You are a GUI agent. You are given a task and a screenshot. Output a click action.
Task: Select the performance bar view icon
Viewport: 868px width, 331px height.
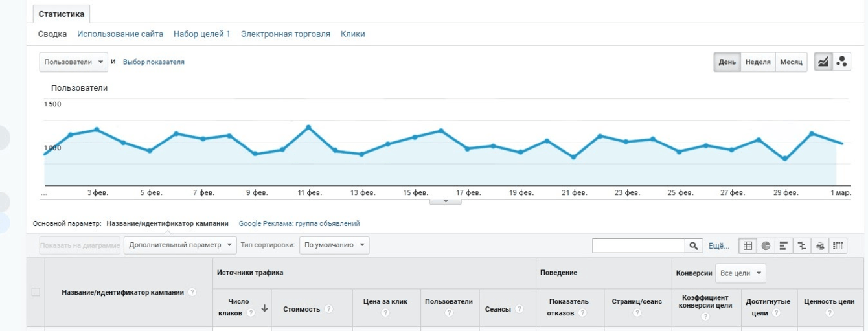(x=784, y=245)
